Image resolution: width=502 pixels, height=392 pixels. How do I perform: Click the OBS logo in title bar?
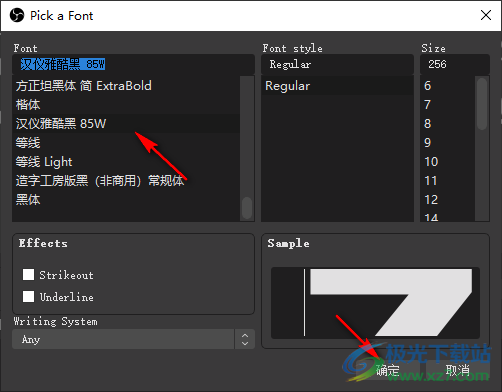pos(17,15)
